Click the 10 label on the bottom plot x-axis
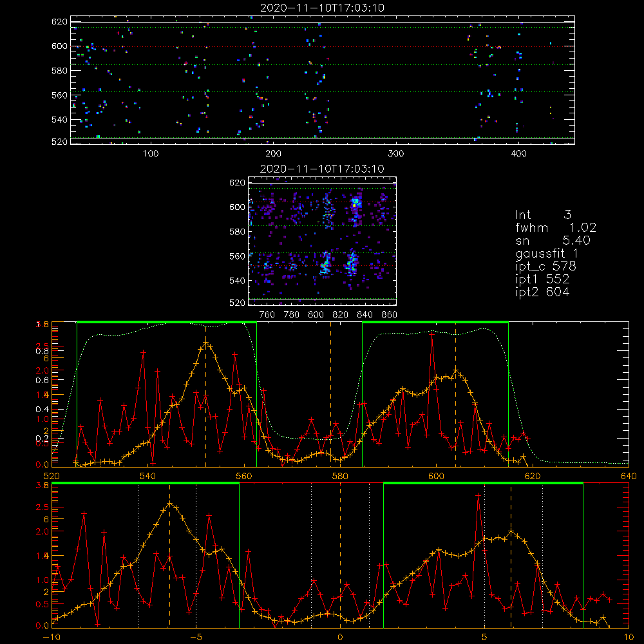Viewport: 644px width, 644px height. pos(629,638)
